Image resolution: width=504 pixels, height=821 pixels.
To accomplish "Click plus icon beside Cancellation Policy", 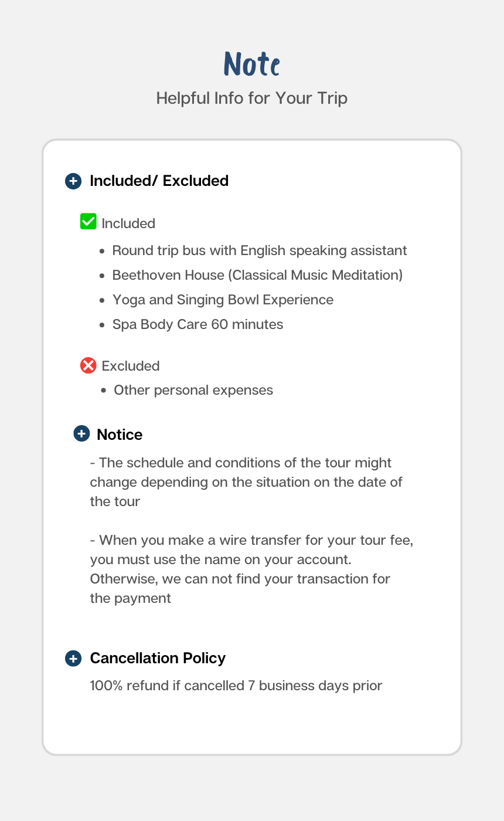I will pos(73,659).
